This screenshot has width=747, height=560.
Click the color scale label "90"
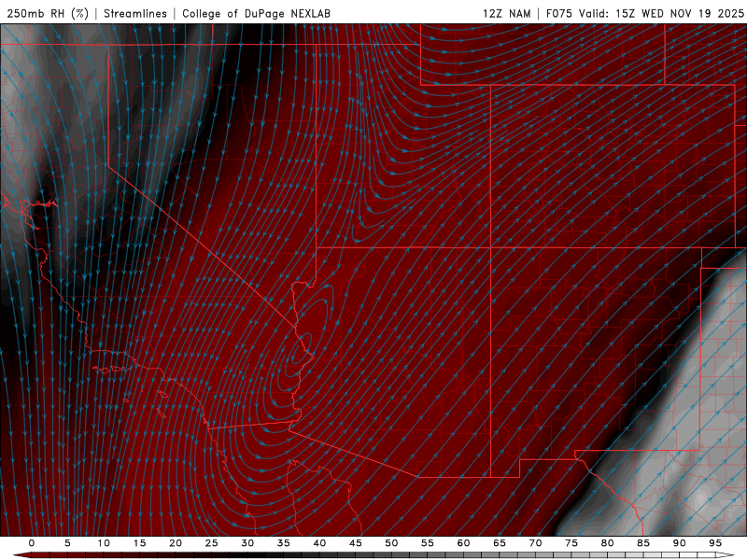(x=679, y=543)
